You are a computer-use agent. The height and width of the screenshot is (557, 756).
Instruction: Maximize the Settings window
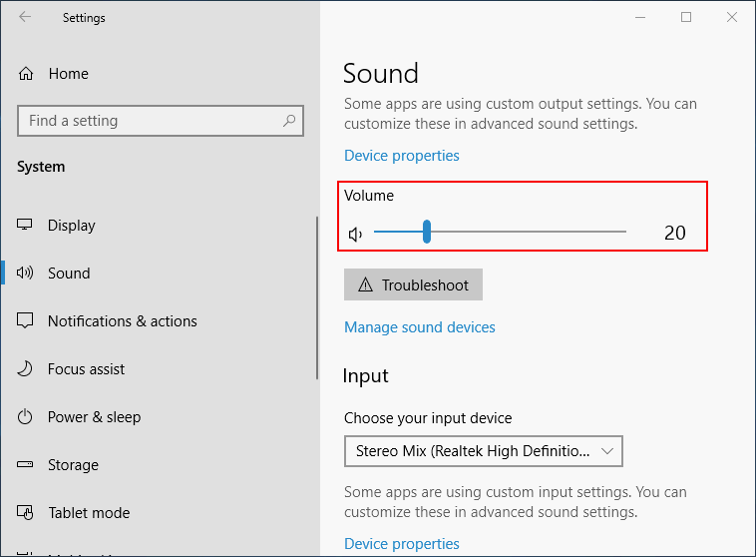click(686, 17)
